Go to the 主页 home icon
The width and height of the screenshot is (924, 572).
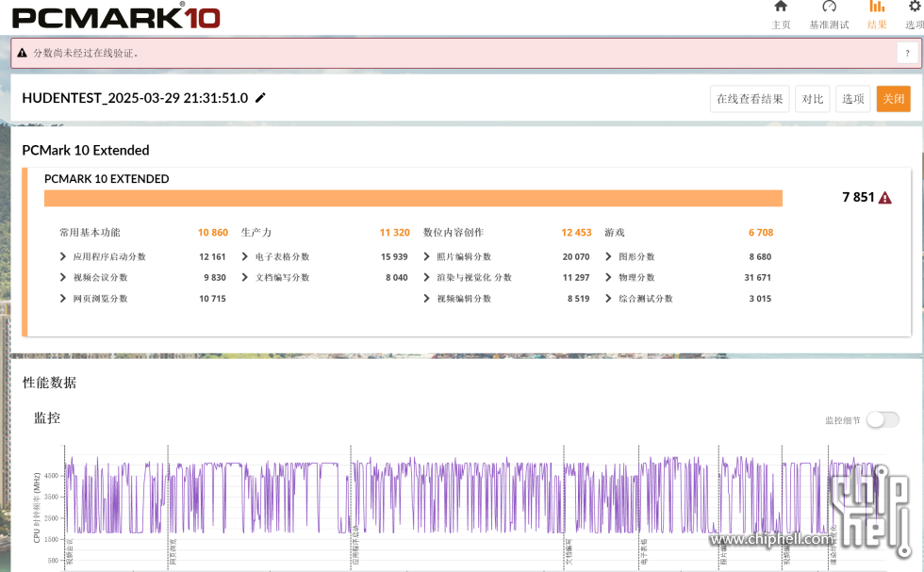tap(781, 7)
